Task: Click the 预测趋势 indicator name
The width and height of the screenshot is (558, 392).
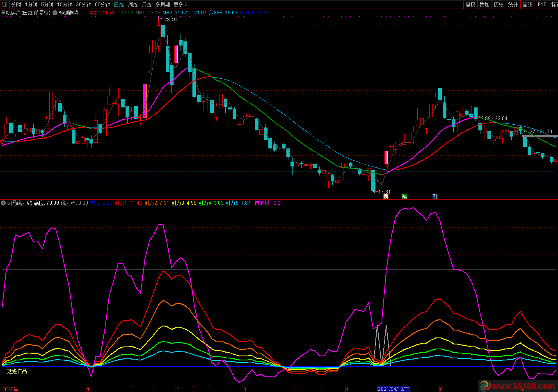Action: coord(69,13)
